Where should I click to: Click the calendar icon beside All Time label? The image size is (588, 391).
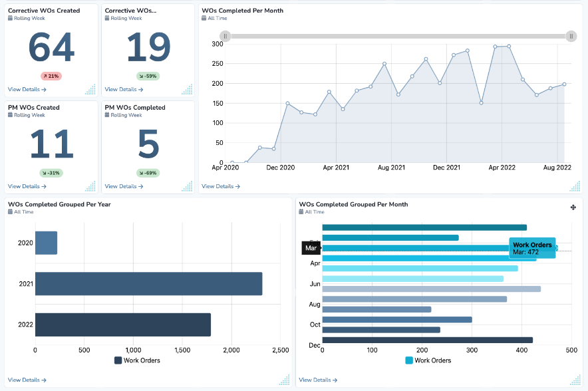point(204,19)
